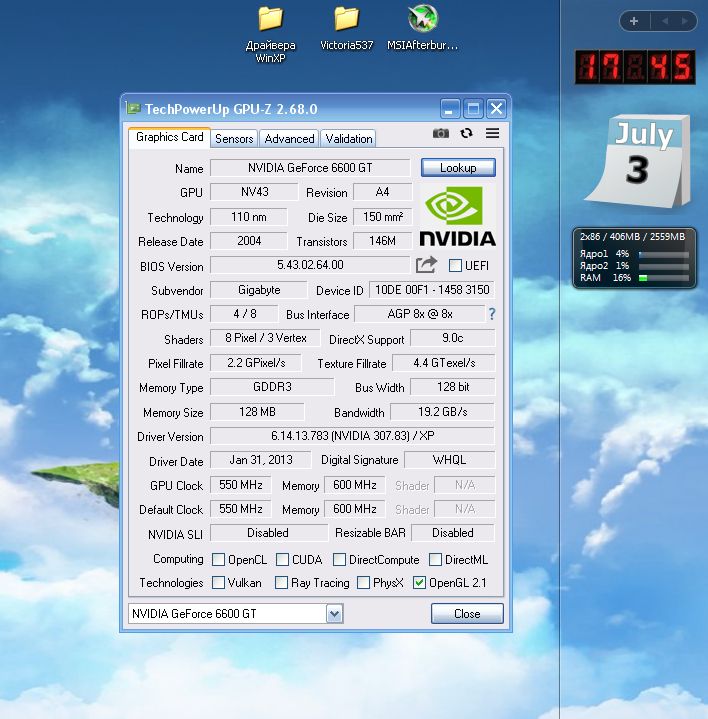Expand the GPU selection dropdown arrow
Screen dimensions: 708x719
(x=334, y=614)
